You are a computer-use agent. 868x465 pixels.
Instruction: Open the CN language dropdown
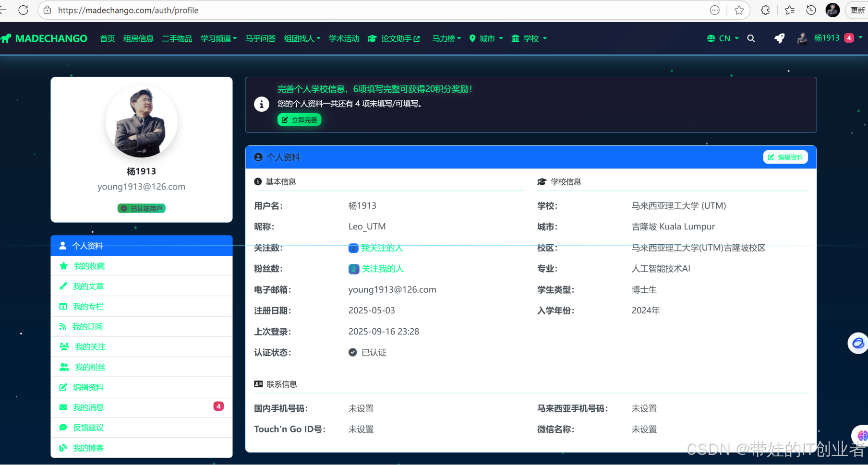[723, 38]
